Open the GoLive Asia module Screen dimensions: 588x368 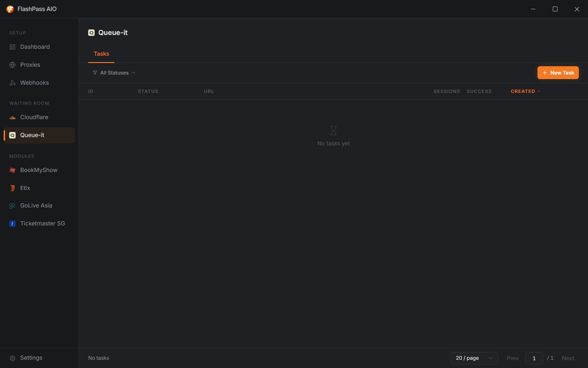(39, 206)
